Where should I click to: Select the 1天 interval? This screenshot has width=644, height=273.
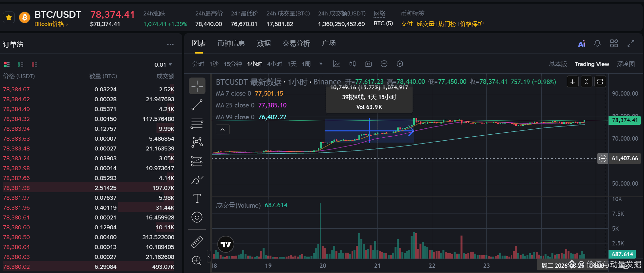292,64
